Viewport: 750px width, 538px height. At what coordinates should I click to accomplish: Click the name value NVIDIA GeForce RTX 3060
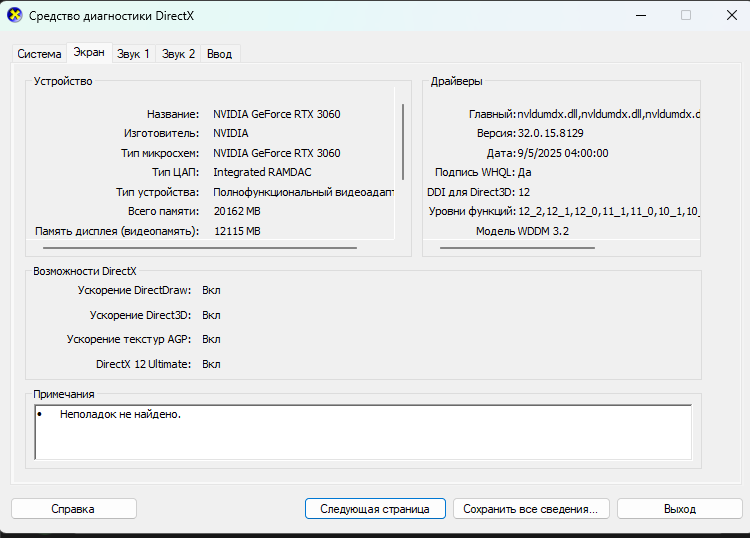276,114
